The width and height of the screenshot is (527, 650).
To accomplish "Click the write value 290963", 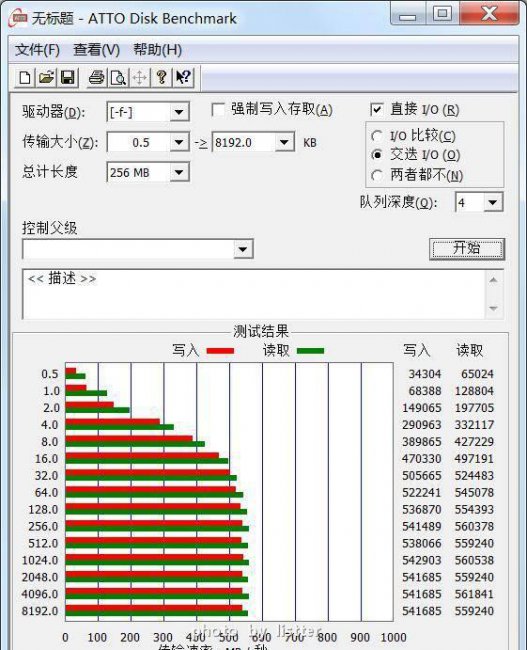I will point(422,425).
